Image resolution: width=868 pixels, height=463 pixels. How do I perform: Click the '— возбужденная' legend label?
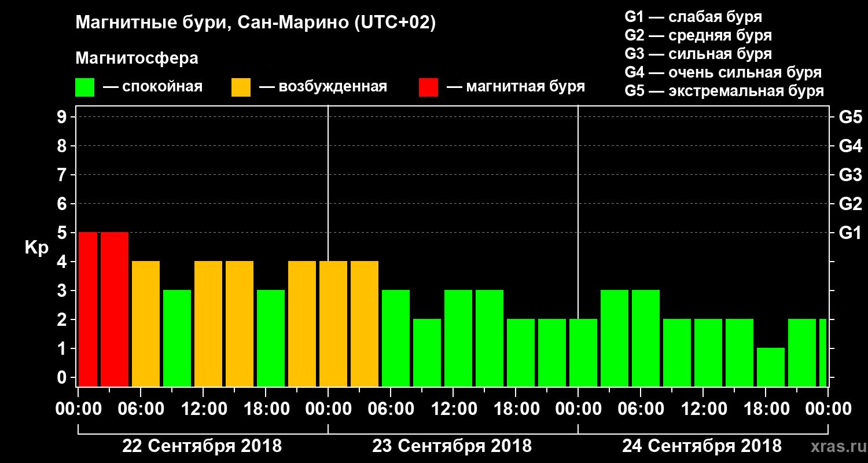click(x=323, y=87)
